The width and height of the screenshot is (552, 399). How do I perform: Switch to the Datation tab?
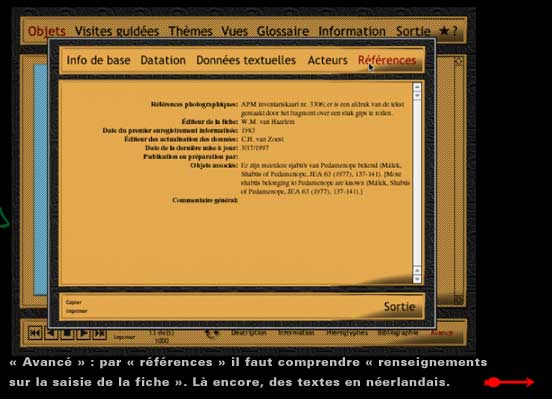(163, 60)
